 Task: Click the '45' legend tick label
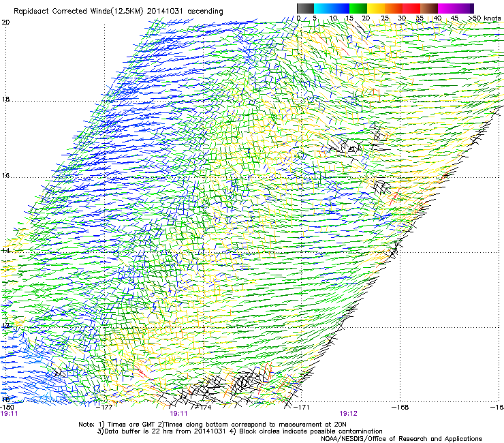coord(454,18)
